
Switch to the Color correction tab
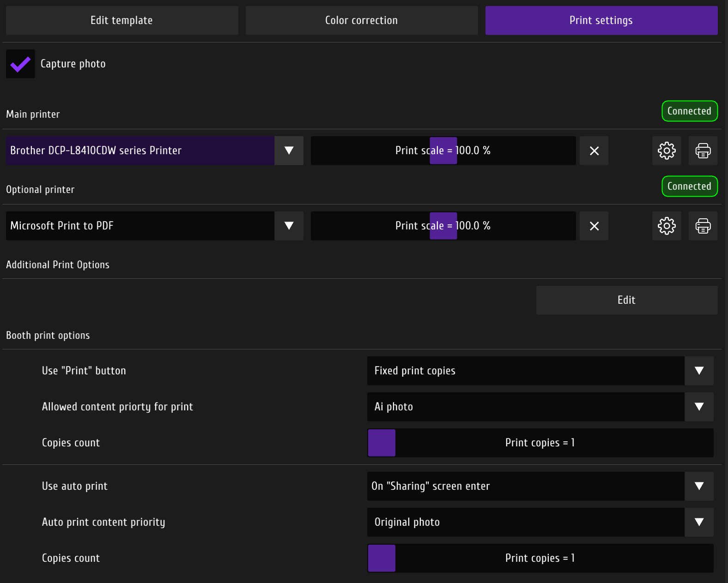click(362, 20)
